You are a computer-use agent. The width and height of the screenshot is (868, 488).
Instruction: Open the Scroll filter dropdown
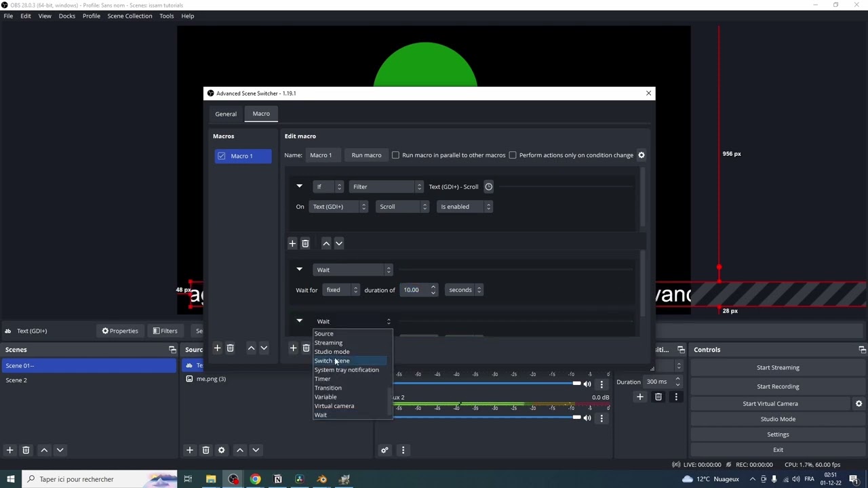click(x=403, y=207)
